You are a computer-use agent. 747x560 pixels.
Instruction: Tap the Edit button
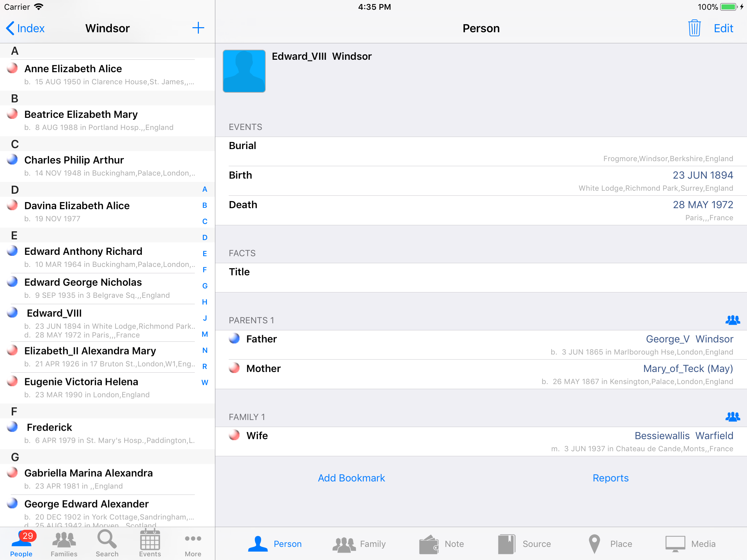(x=723, y=28)
